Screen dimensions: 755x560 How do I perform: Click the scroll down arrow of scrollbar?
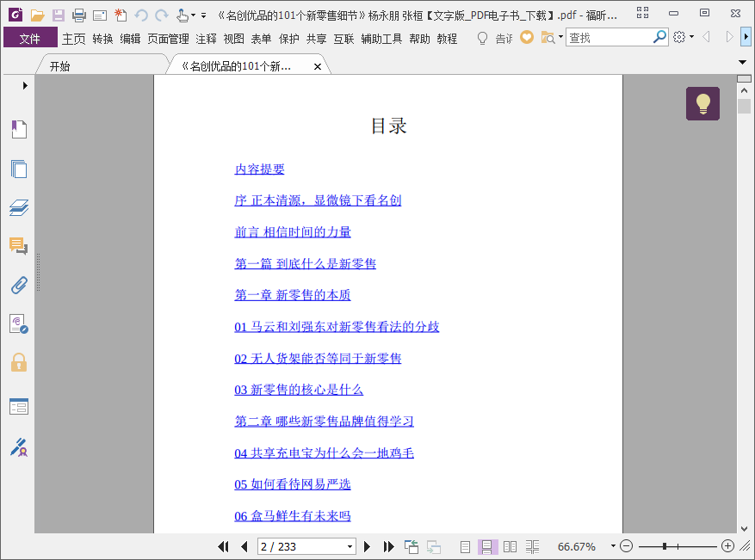[744, 528]
